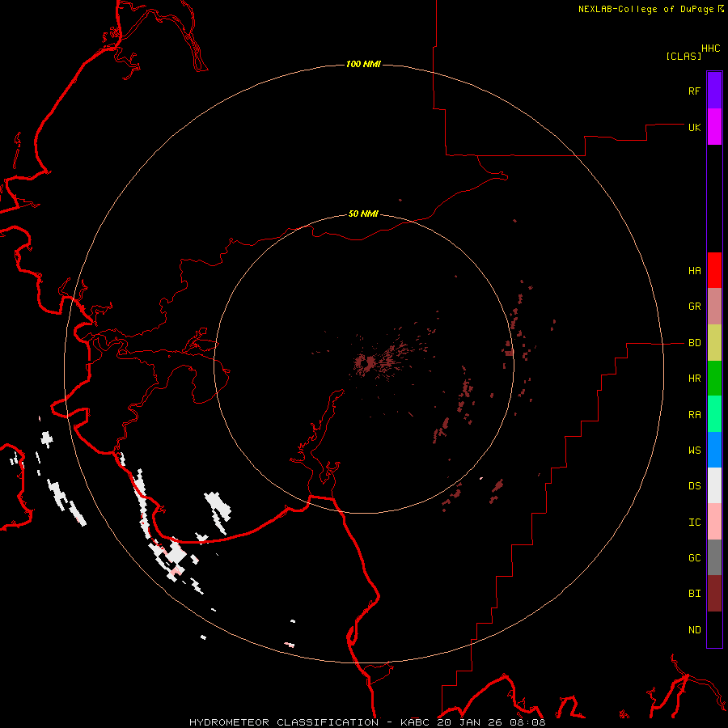Click the BD legend label

click(694, 343)
